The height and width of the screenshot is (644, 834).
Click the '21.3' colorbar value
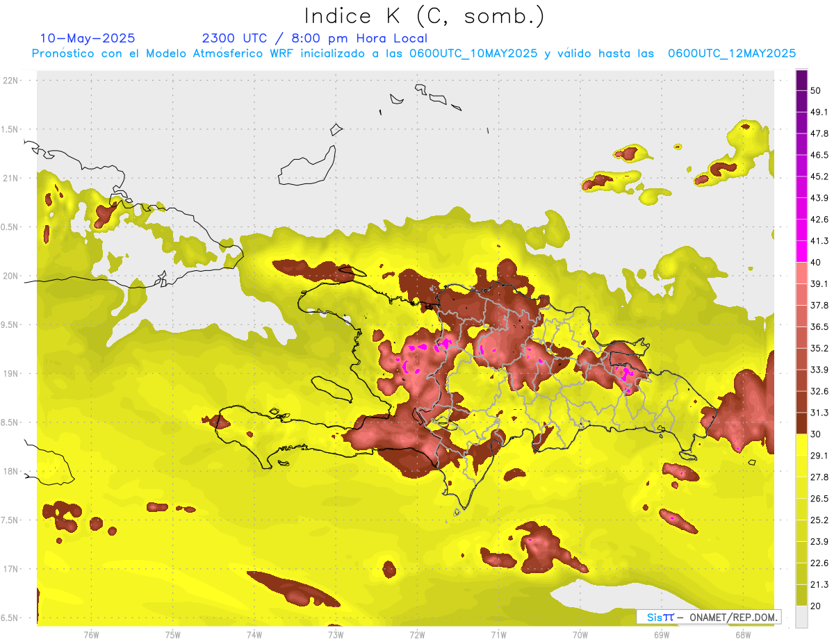click(x=819, y=584)
